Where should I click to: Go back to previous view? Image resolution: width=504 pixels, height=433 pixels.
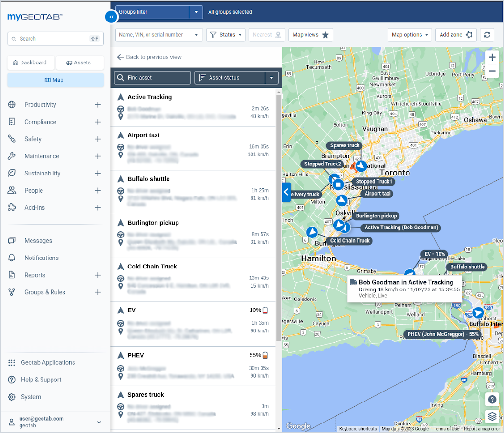click(149, 57)
